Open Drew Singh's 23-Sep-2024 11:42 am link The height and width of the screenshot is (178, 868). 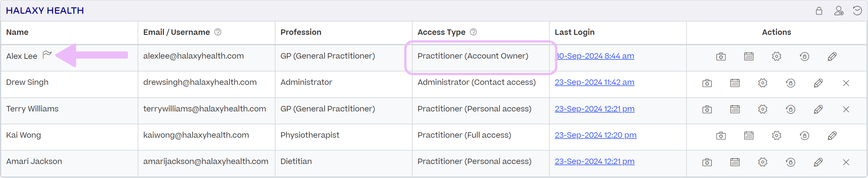click(x=594, y=82)
